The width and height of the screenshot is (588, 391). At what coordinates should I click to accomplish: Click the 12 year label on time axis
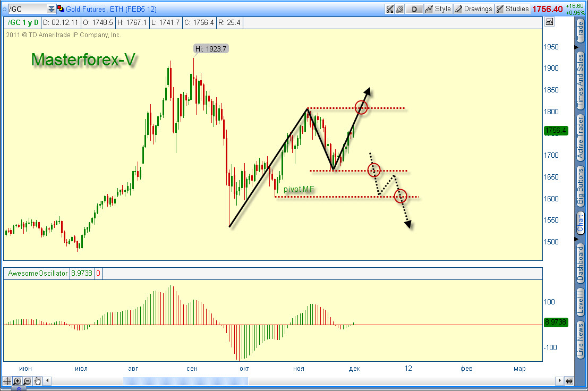(x=408, y=369)
